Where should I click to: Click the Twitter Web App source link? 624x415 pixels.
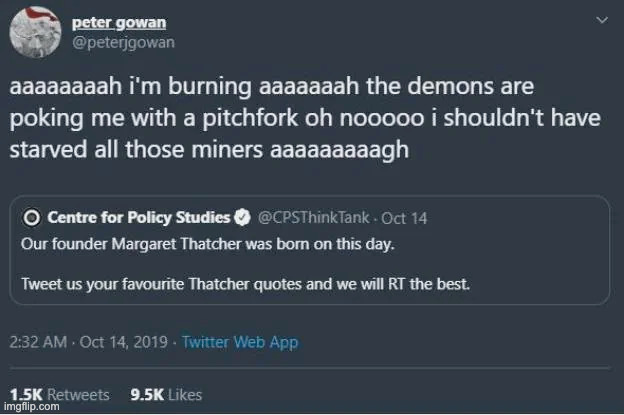[240, 342]
